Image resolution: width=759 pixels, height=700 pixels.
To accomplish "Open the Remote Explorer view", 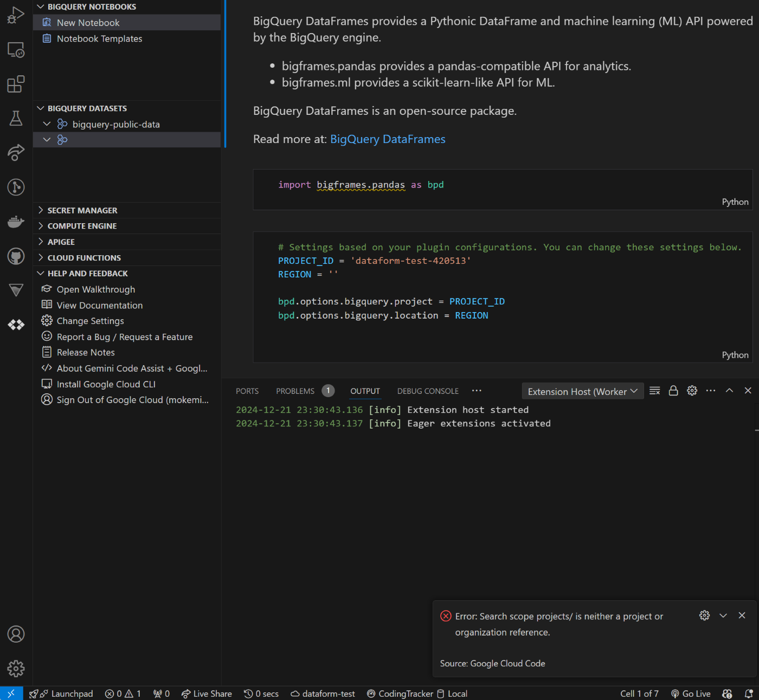I will (16, 50).
